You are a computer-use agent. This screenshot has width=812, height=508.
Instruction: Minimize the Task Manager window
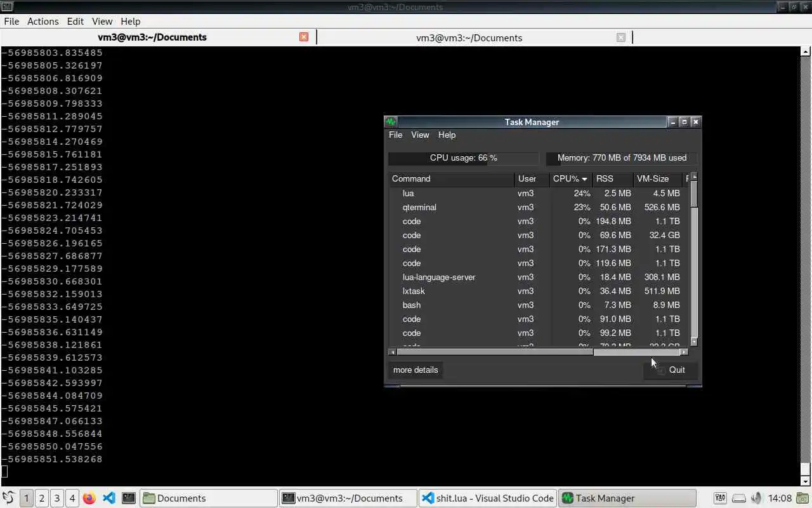tap(672, 122)
